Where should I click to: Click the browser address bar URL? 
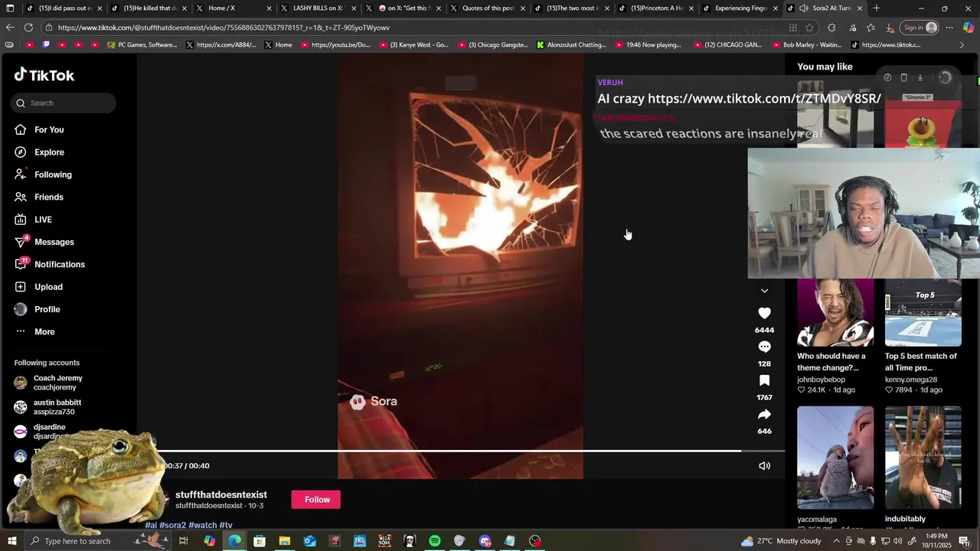coord(224,28)
